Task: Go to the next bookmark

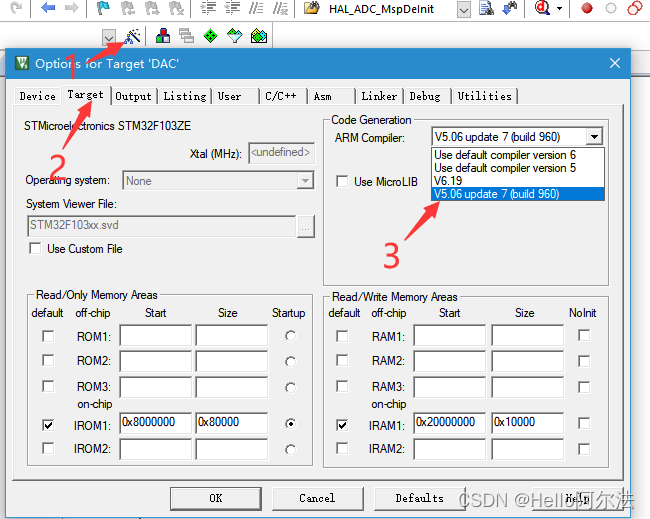Action: pyautogui.click(x=152, y=8)
